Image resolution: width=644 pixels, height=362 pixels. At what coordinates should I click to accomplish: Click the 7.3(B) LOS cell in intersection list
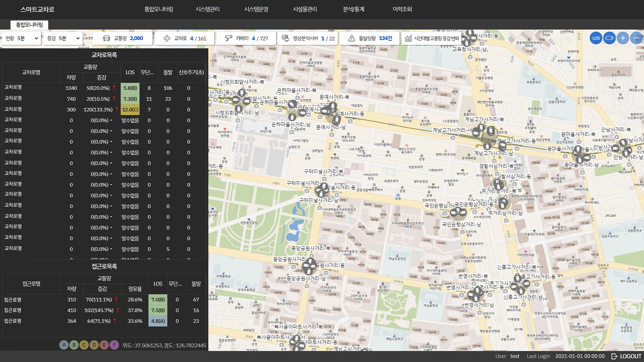130,99
